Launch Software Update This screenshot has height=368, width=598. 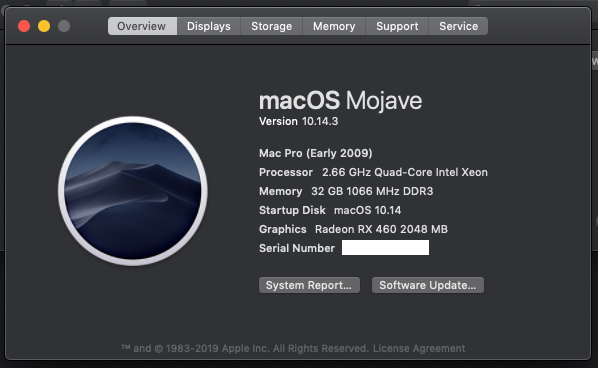428,285
